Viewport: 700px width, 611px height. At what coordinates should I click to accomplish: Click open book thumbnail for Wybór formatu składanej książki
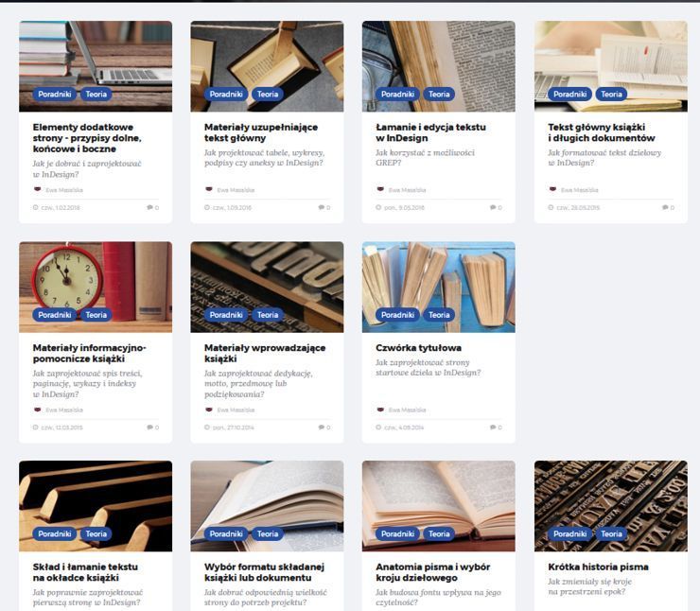267,506
